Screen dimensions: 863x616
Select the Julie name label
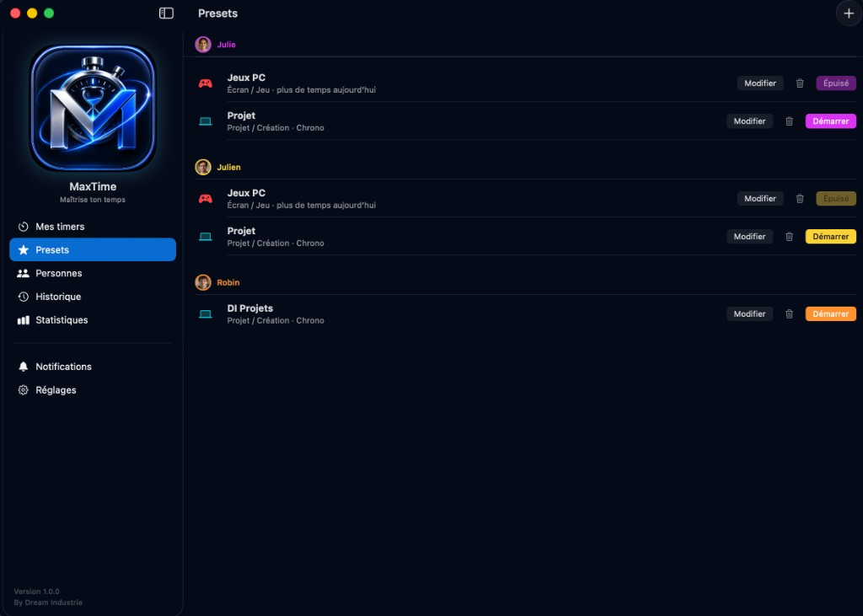[x=226, y=45]
